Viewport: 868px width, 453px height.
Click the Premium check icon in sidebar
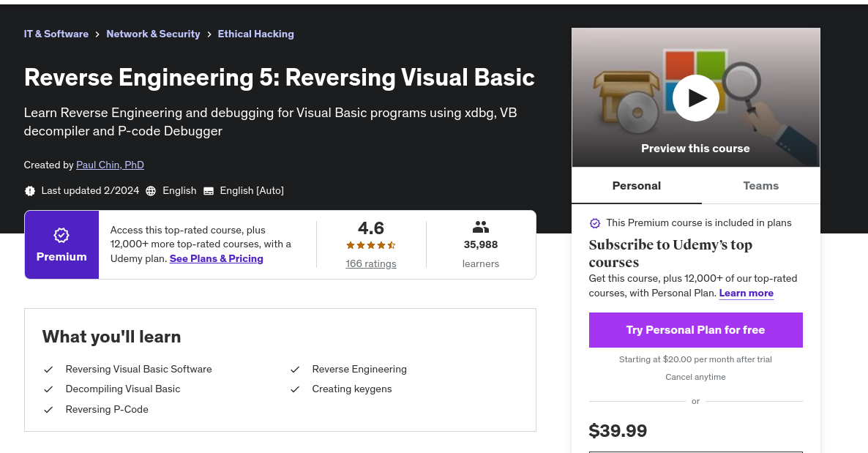point(594,223)
